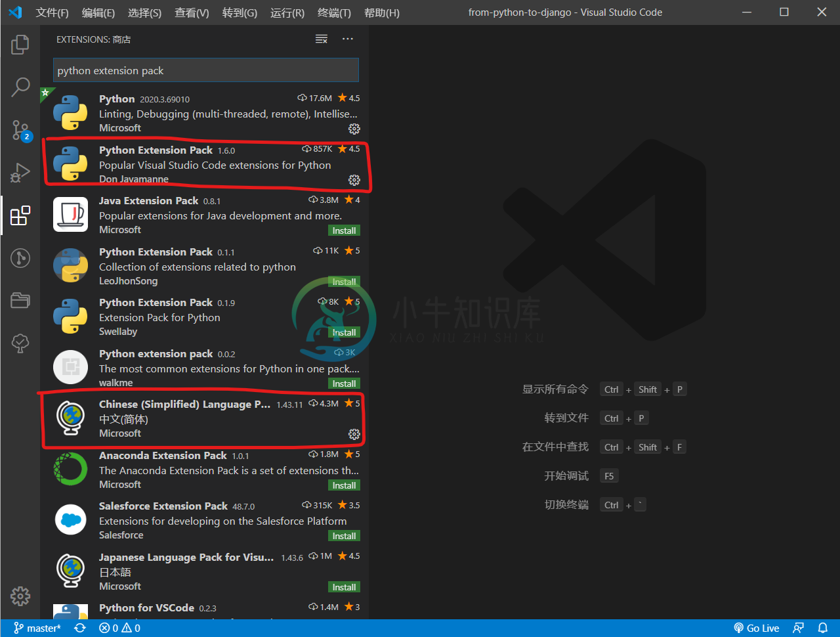Viewport: 840px width, 637px height.
Task: Click the Salesforce cloud logo
Action: coord(70,520)
